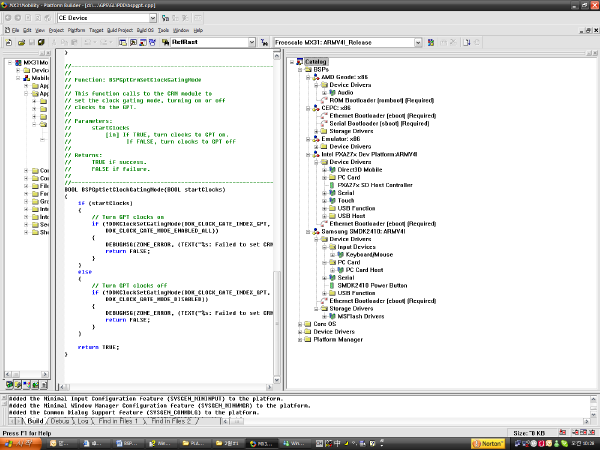Image resolution: width=600 pixels, height=450 pixels.
Task: Click the second workspace view tab icon
Action: point(18,384)
